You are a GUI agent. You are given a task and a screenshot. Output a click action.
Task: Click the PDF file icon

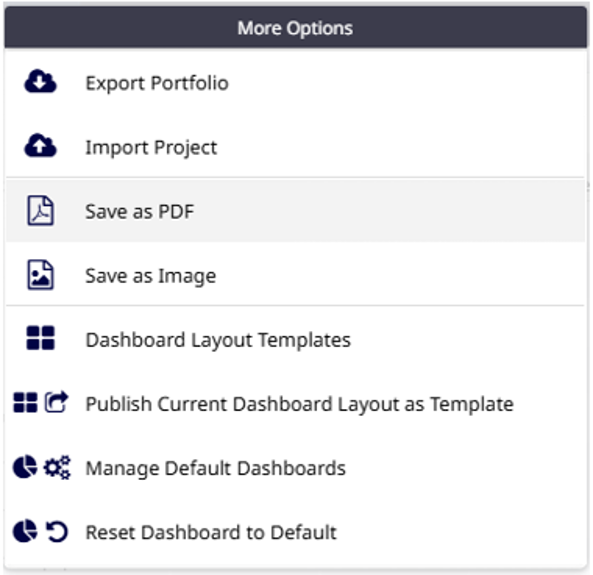coord(40,210)
